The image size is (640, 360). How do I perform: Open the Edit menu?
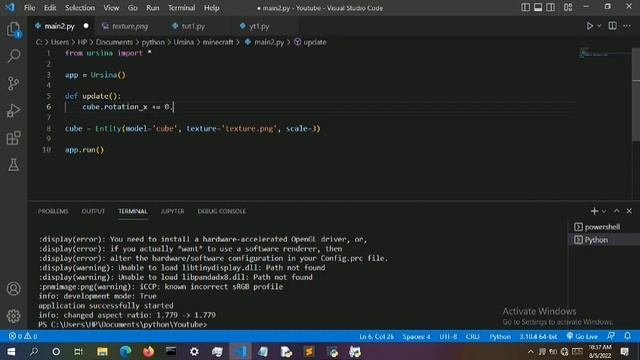[x=50, y=8]
